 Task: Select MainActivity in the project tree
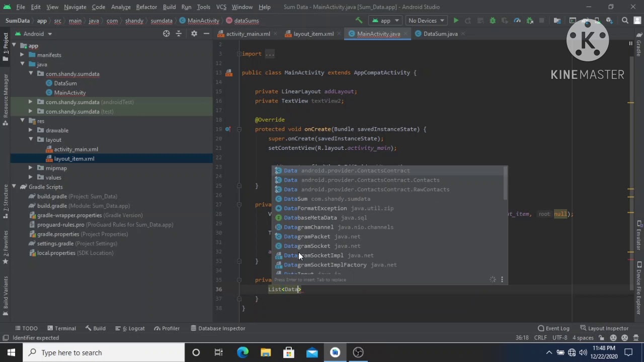[70, 93]
